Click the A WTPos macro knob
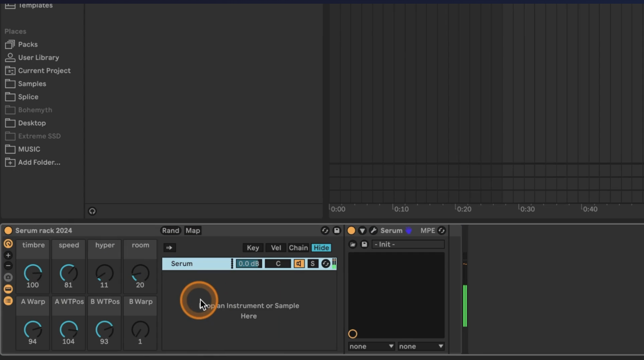The width and height of the screenshot is (644, 360). coord(68,329)
